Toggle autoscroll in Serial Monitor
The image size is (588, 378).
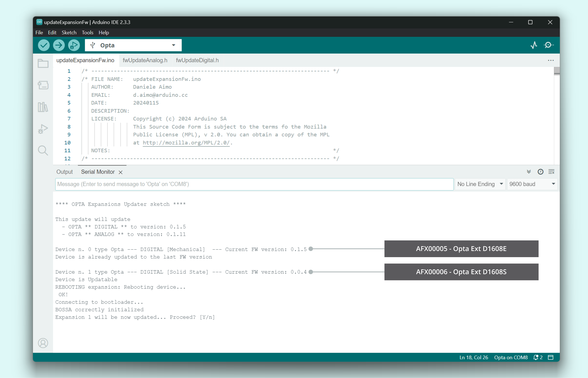tap(529, 172)
